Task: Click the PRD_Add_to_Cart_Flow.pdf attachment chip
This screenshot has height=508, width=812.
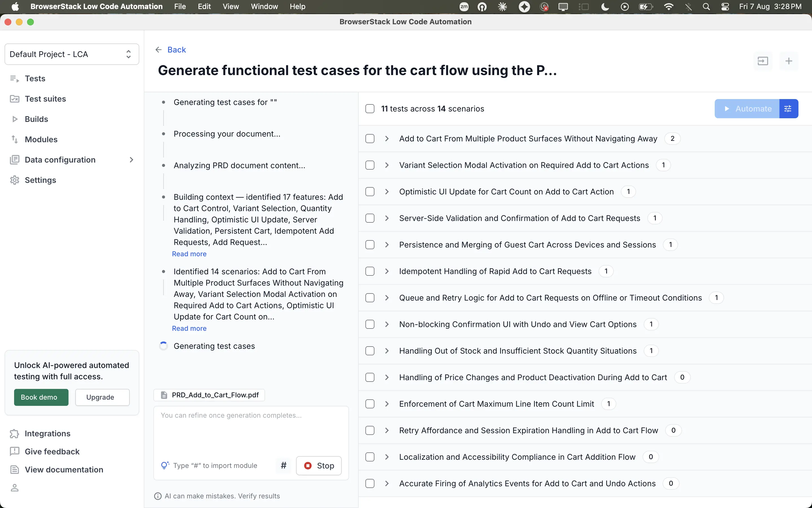Action: 209,395
